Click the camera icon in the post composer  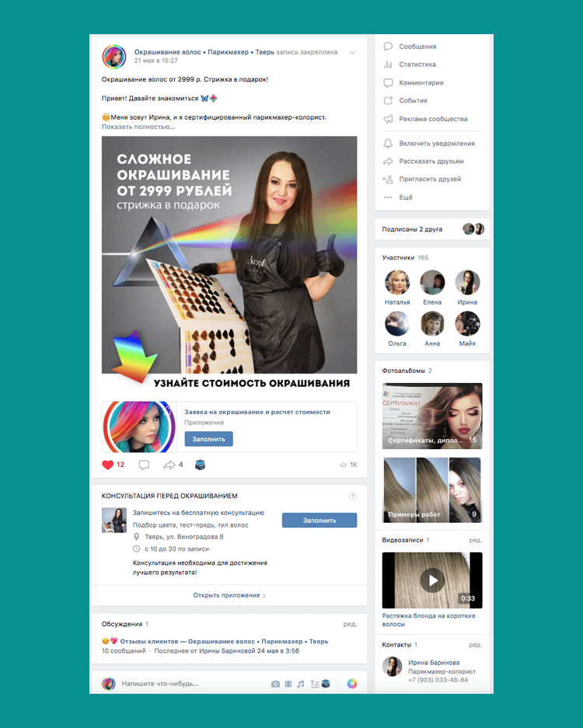click(x=275, y=684)
